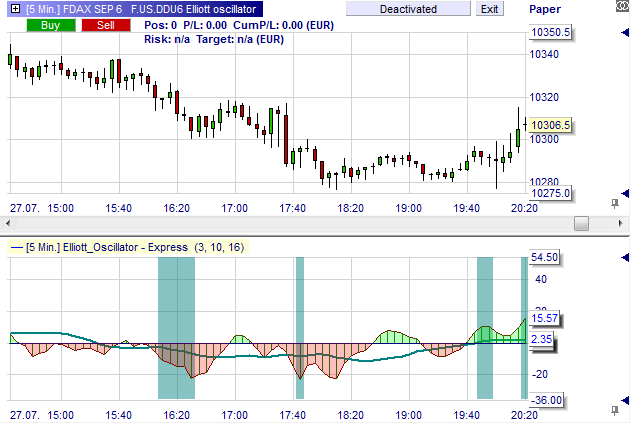Select the Paper account label
631x424 pixels.
click(601, 9)
